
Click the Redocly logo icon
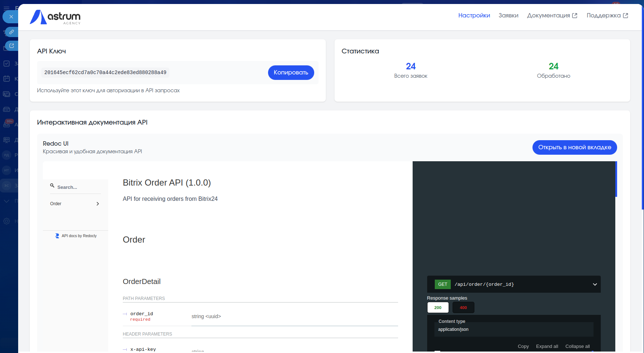[x=57, y=236]
